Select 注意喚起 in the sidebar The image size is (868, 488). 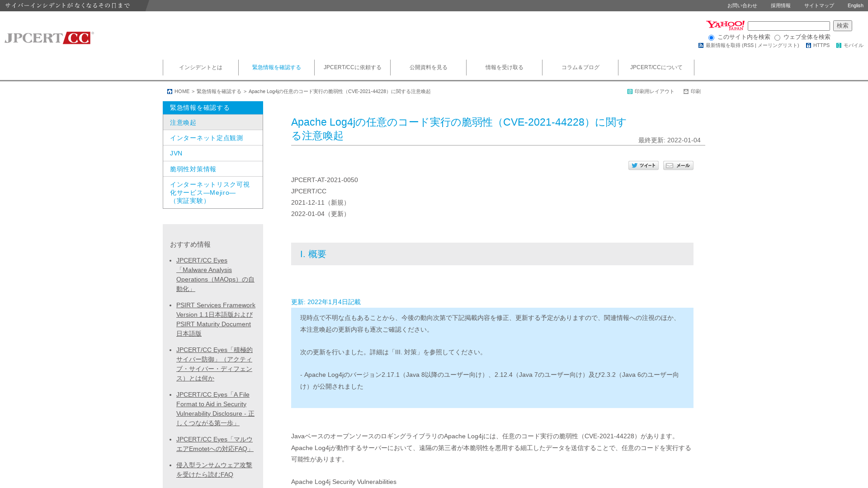point(213,122)
